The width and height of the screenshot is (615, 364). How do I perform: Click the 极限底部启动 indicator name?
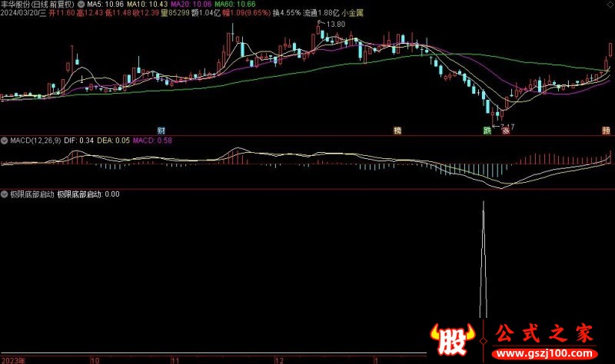[32, 194]
